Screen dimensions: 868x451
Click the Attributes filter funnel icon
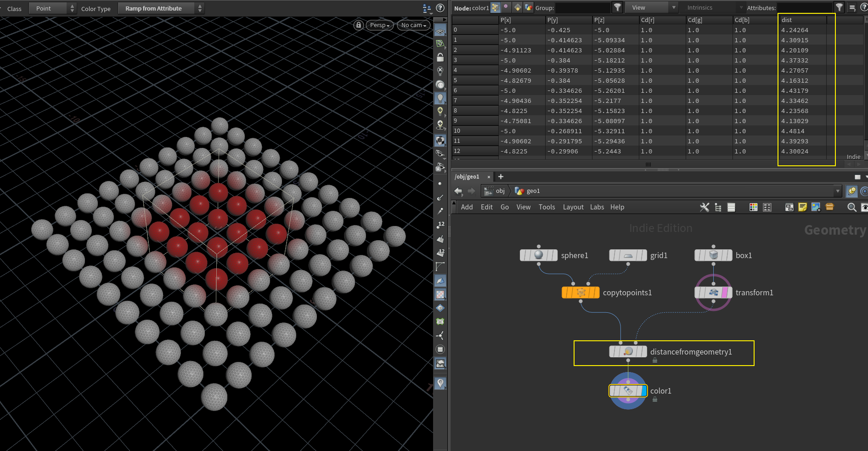(839, 7)
